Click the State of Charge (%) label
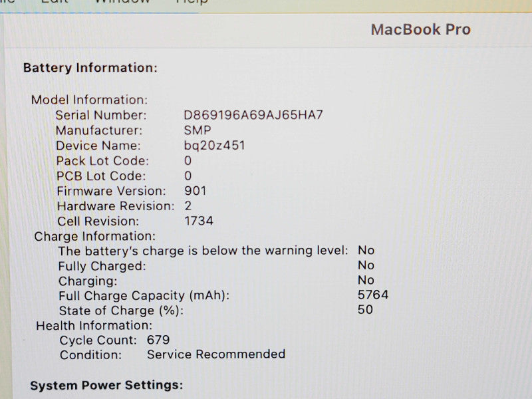Screen dimensions: 532x399 point(121,311)
